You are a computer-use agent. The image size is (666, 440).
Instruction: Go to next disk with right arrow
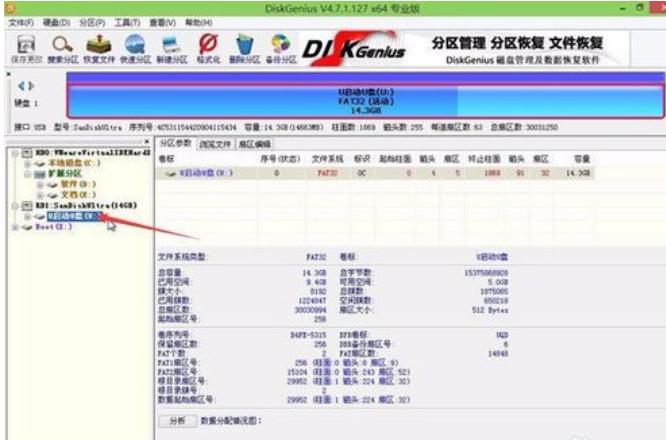(x=31, y=86)
